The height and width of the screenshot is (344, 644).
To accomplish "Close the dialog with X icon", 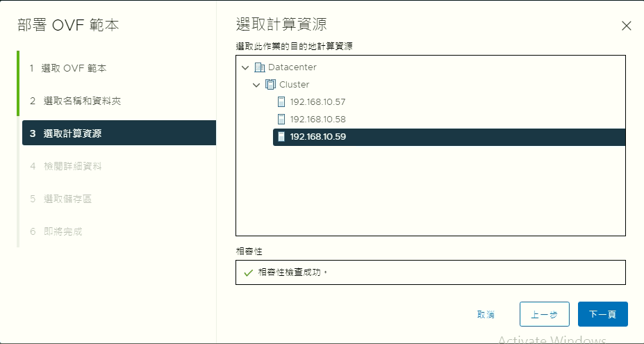I will click(x=626, y=26).
